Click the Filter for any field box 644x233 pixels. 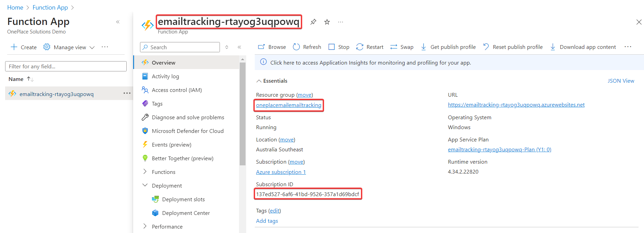pyautogui.click(x=66, y=66)
